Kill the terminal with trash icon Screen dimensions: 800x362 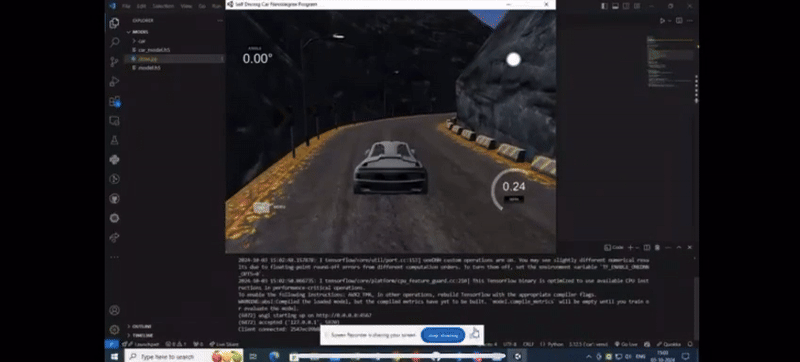(657, 247)
